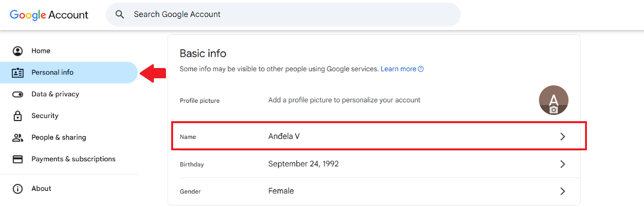This screenshot has height=207, width=644.
Task: Select Data & privacy in sidebar
Action: point(55,94)
